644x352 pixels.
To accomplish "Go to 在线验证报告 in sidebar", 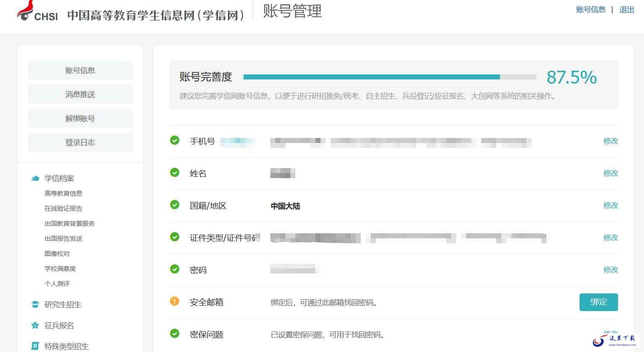I will (63, 209).
